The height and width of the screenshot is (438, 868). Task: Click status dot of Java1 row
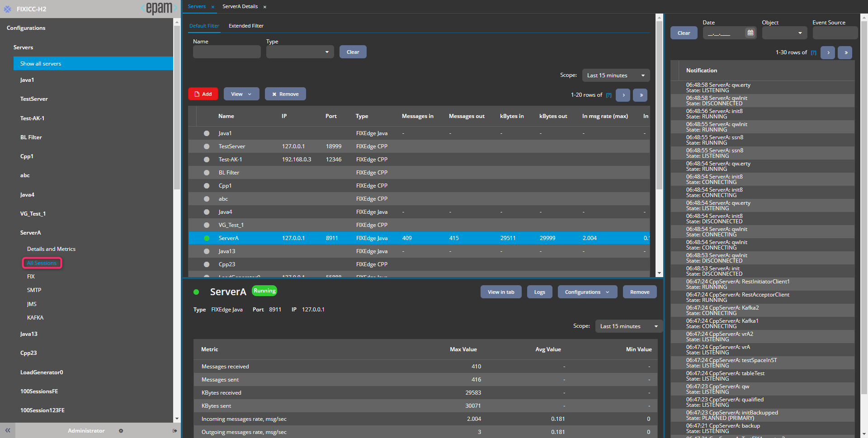click(x=207, y=133)
